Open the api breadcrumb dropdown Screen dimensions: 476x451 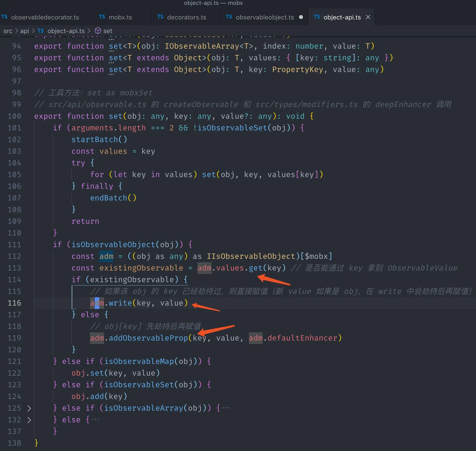pyautogui.click(x=25, y=31)
